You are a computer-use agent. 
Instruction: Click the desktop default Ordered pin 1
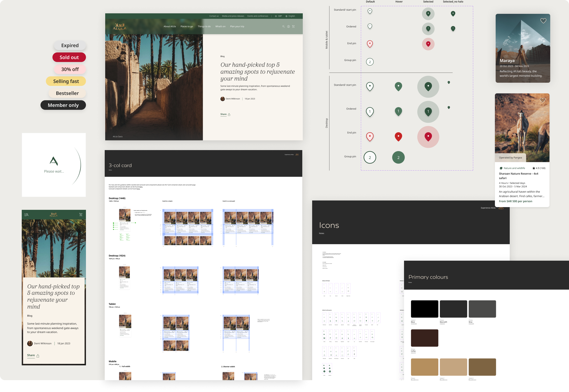point(370,112)
